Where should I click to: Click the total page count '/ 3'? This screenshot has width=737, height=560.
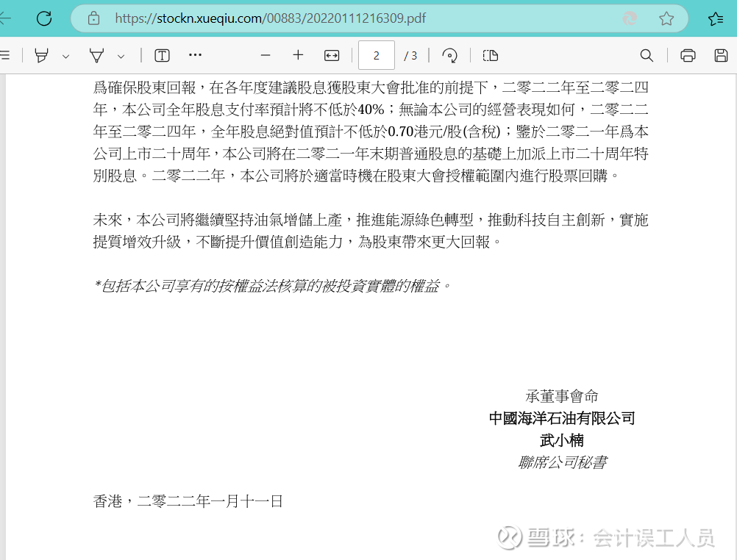click(411, 56)
